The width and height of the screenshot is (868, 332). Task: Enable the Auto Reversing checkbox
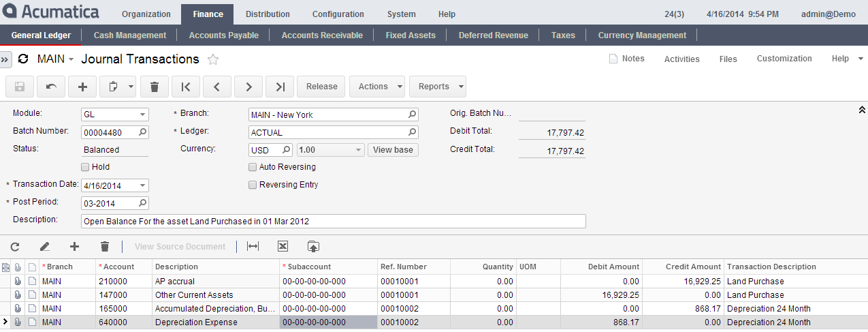[x=253, y=167]
